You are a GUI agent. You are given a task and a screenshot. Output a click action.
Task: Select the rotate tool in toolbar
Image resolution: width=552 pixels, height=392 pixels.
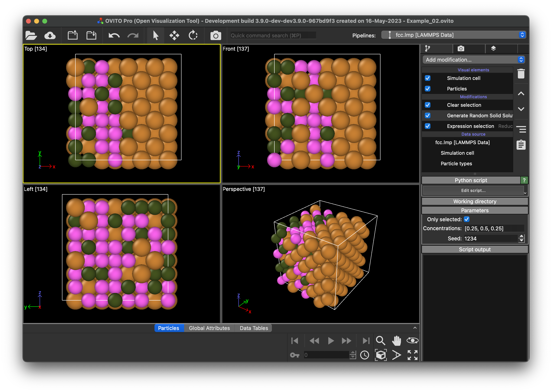193,36
